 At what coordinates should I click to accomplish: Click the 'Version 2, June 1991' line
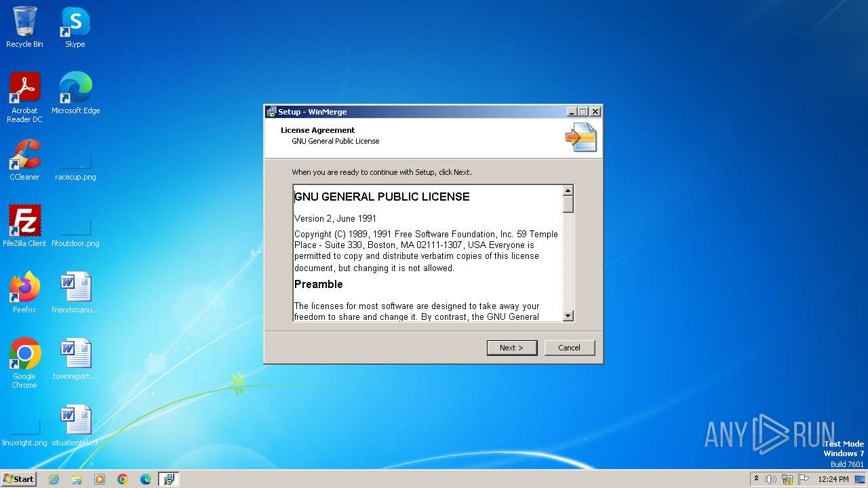point(335,218)
